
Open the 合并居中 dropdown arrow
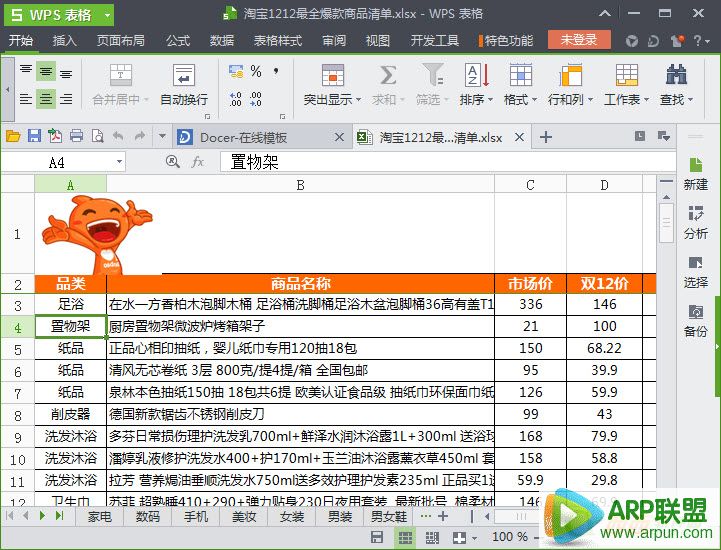(x=146, y=99)
